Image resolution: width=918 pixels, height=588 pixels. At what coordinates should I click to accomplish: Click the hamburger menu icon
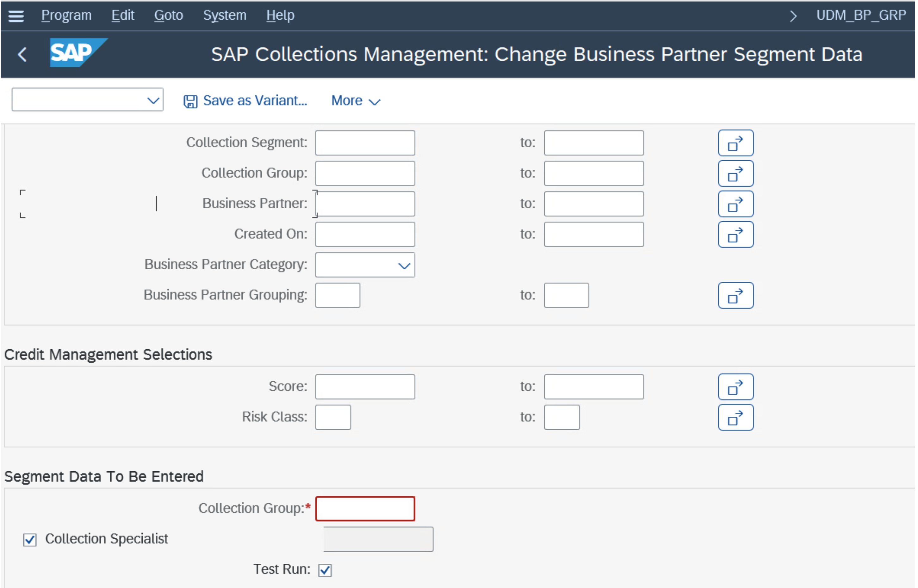16,16
